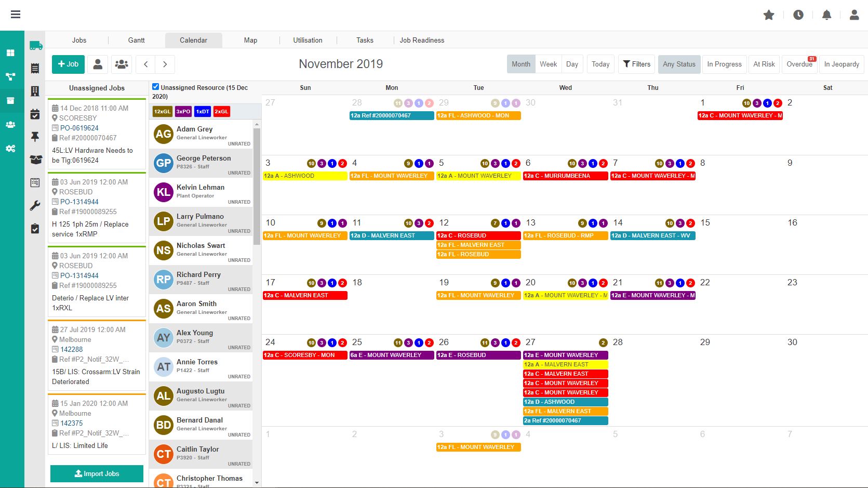
Task: Open notifications bell
Action: [826, 15]
